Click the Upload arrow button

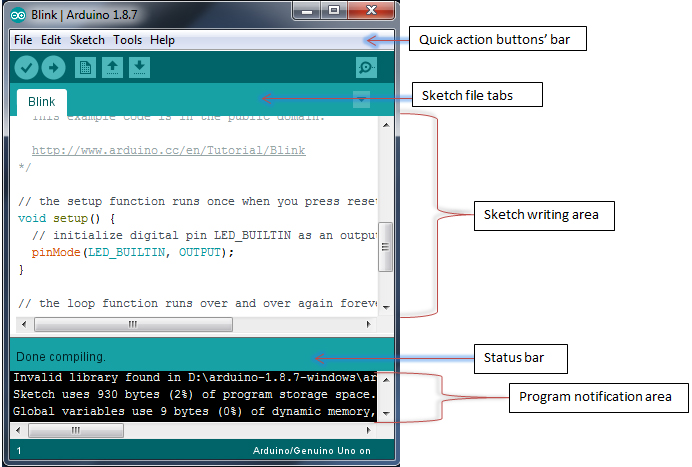click(53, 67)
